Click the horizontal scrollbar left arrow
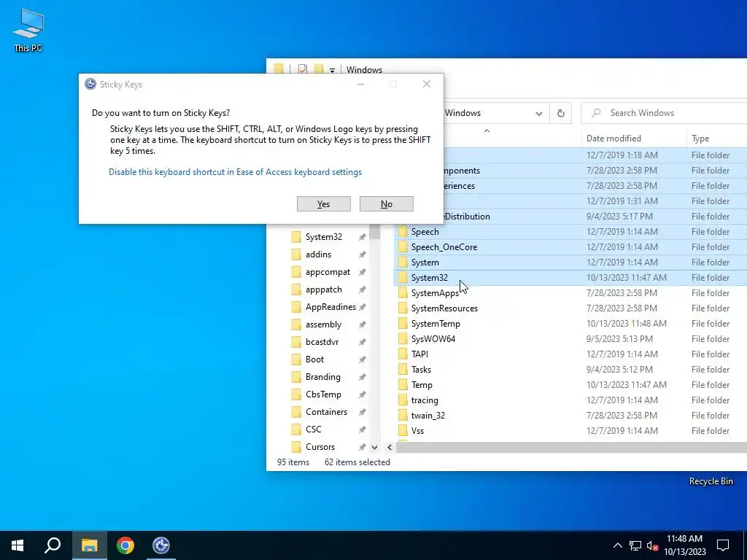Viewport: 747px width, 560px height. pyautogui.click(x=390, y=448)
